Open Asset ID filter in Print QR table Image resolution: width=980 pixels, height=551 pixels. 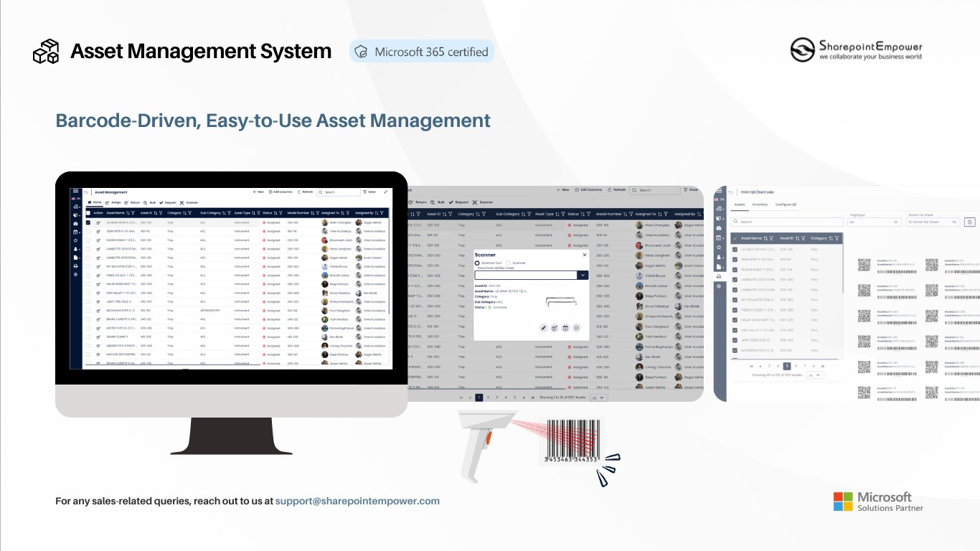pos(804,238)
